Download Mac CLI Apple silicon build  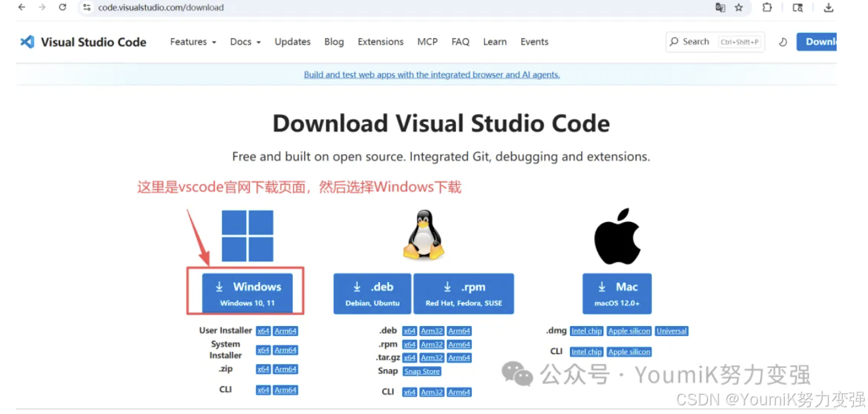click(629, 352)
